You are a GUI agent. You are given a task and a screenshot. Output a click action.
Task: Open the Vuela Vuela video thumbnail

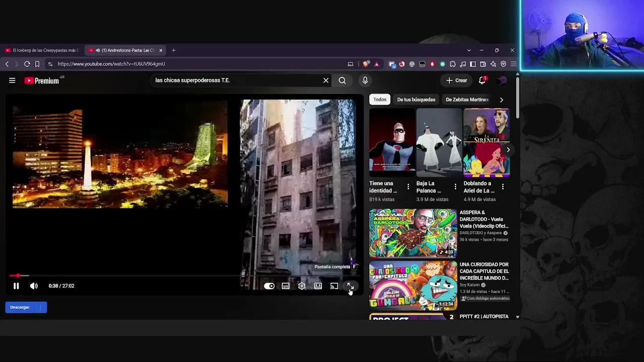click(413, 233)
